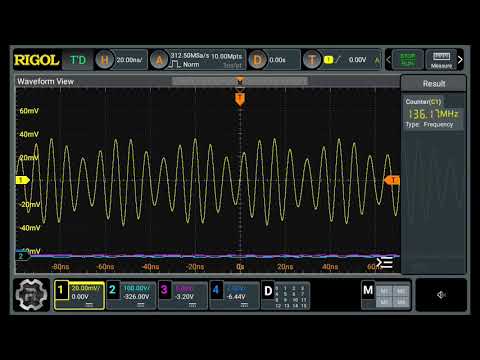Click the orange trigger level marker on right

point(392,180)
